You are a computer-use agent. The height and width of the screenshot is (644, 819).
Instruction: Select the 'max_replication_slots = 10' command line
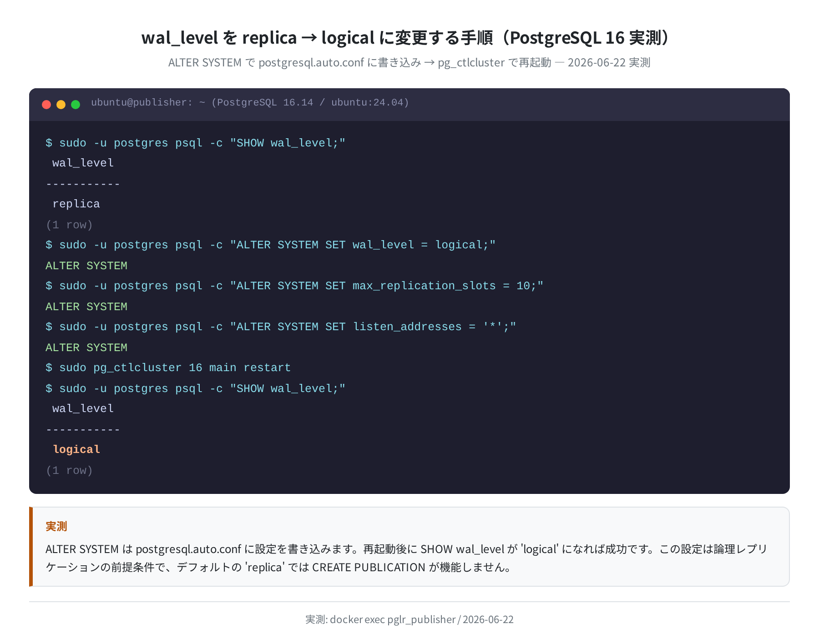[x=294, y=286]
